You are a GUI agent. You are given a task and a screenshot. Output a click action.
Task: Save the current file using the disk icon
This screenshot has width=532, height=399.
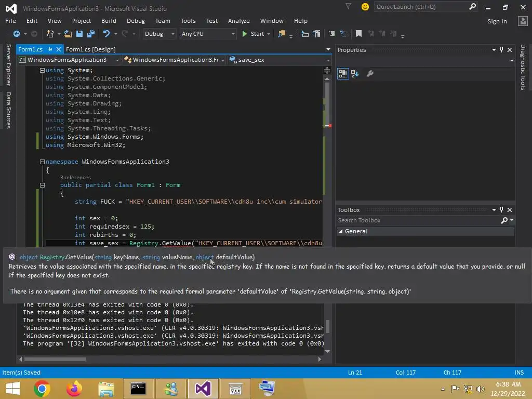pyautogui.click(x=79, y=34)
